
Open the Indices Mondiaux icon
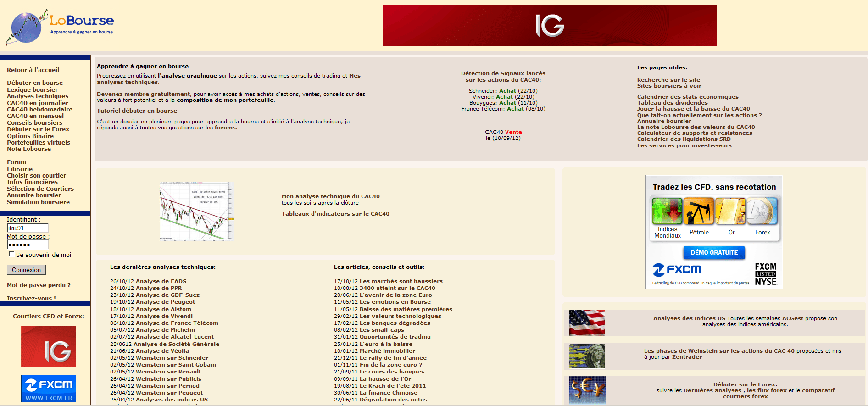click(667, 211)
